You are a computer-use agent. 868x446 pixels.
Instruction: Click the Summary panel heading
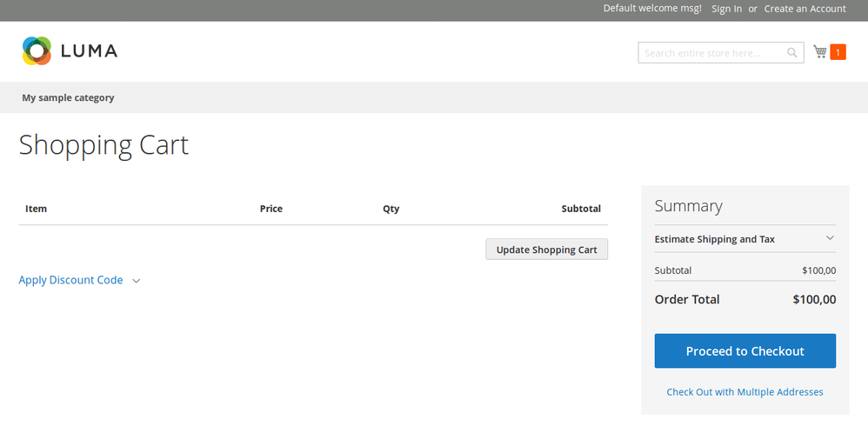coord(688,206)
